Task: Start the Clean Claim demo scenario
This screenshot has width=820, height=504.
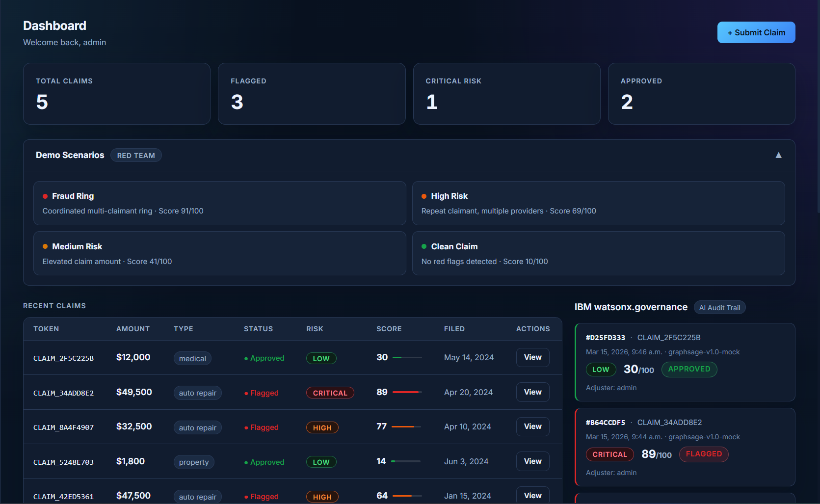Action: pos(598,253)
